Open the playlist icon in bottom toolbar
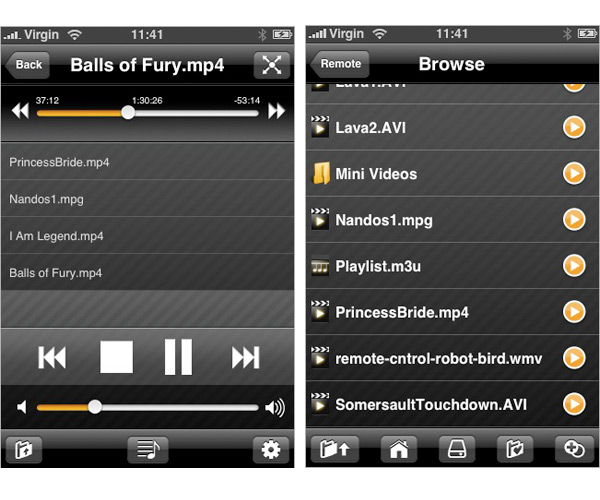 [x=148, y=450]
